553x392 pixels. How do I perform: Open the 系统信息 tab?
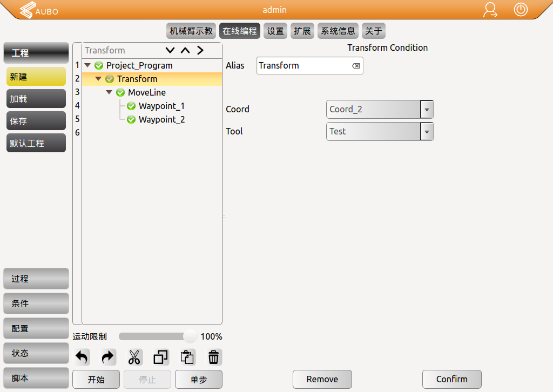pyautogui.click(x=338, y=31)
